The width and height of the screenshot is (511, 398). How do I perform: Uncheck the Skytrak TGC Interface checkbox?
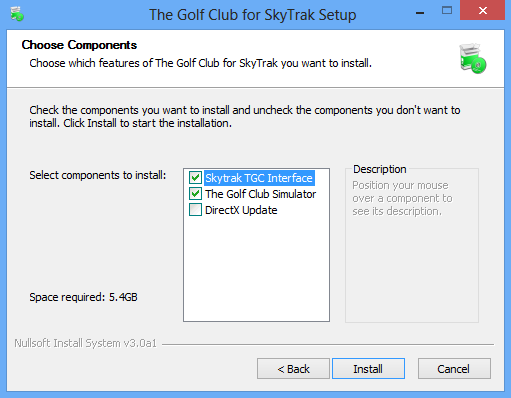[195, 178]
